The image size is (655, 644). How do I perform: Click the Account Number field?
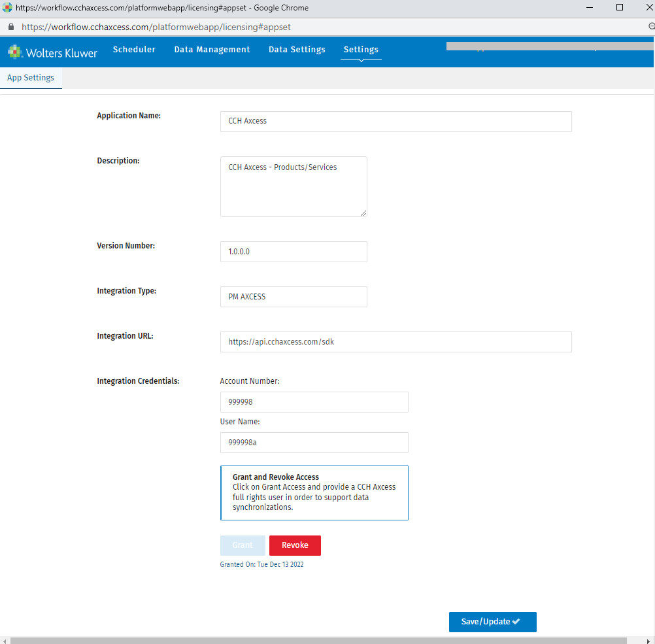tap(314, 402)
